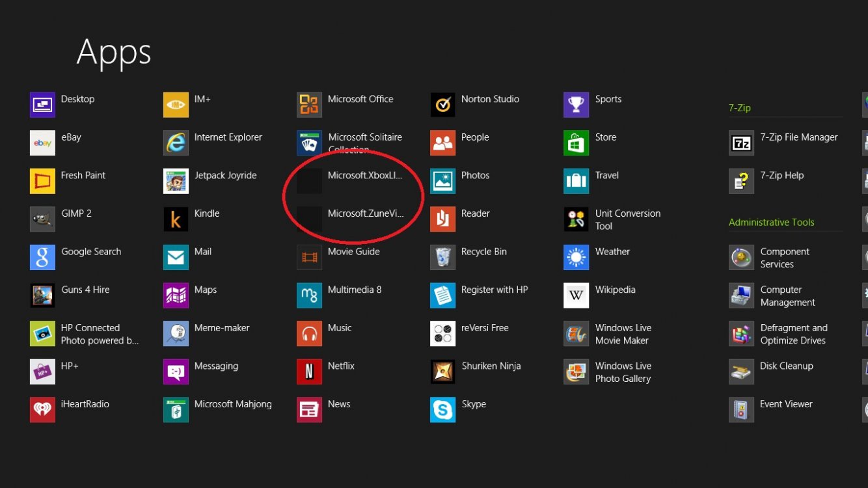This screenshot has width=868, height=488.
Task: Click the "Jetpack Joyride" label text
Action: pyautogui.click(x=225, y=176)
